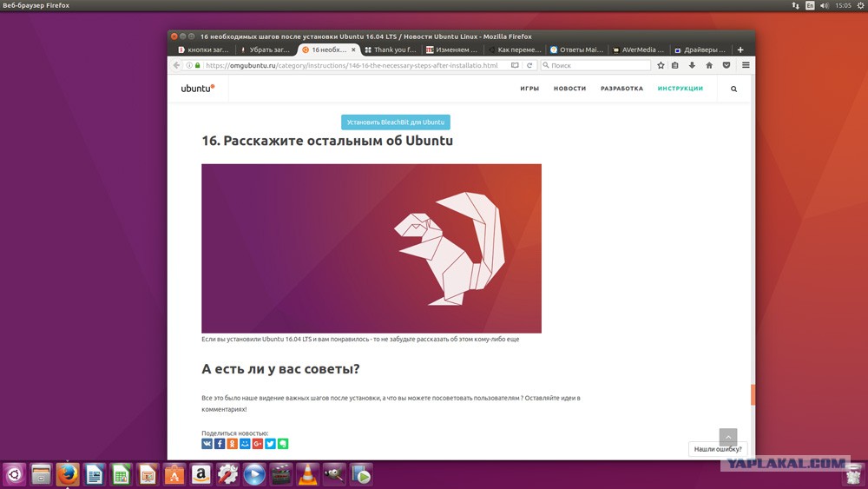Image resolution: width=868 pixels, height=489 pixels.
Task: Open the trash icon in the dock corner
Action: tap(853, 476)
